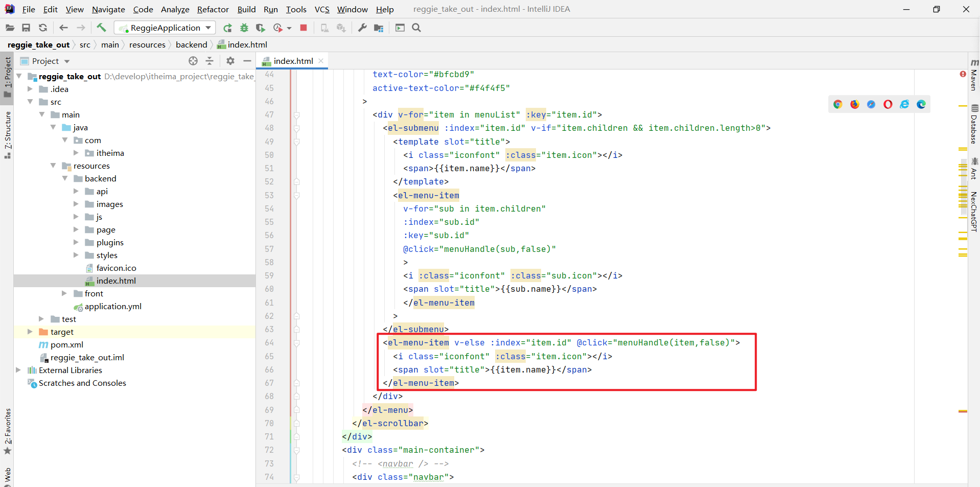This screenshot has width=980, height=487.
Task: Click line number 58 in gutter
Action: point(269,262)
